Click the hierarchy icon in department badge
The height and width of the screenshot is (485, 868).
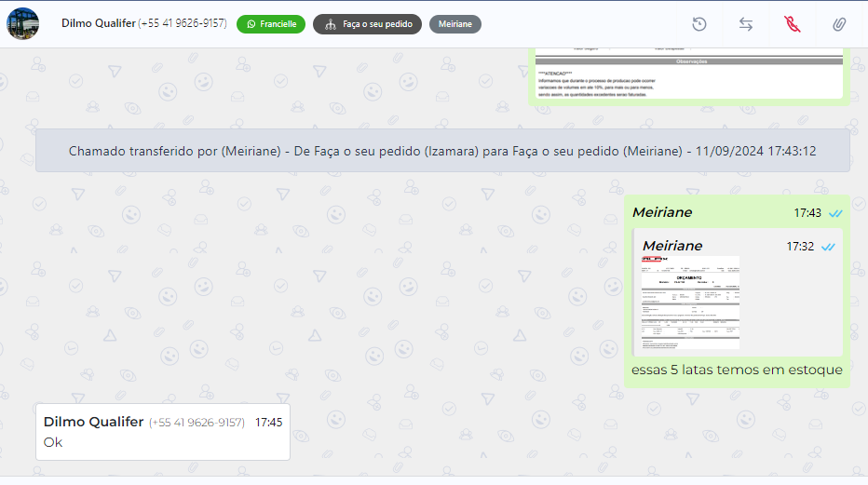pyautogui.click(x=330, y=24)
